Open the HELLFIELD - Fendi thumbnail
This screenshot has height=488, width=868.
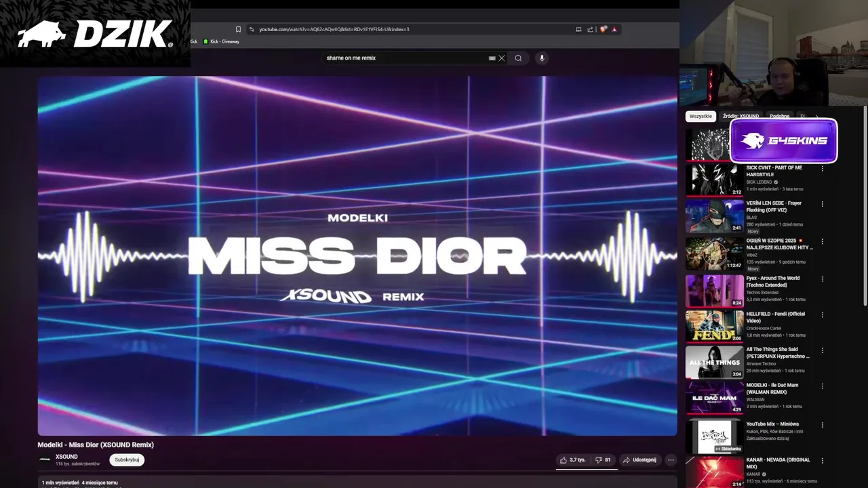click(x=714, y=326)
